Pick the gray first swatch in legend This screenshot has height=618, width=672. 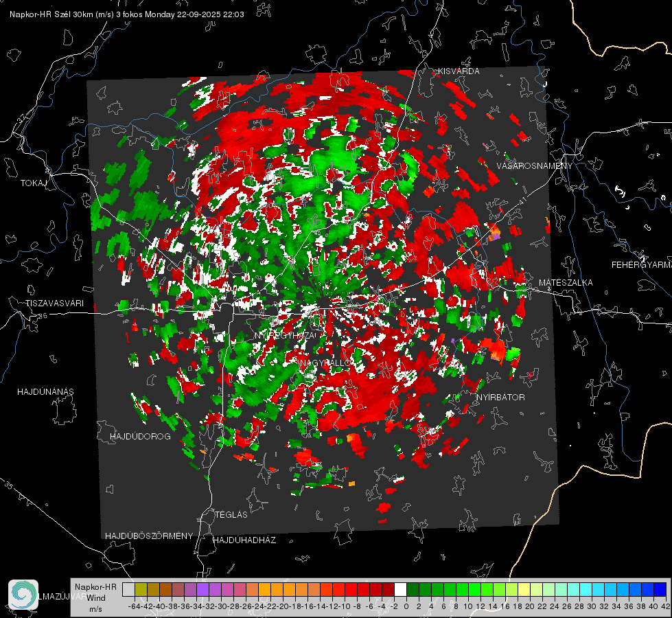(x=128, y=589)
